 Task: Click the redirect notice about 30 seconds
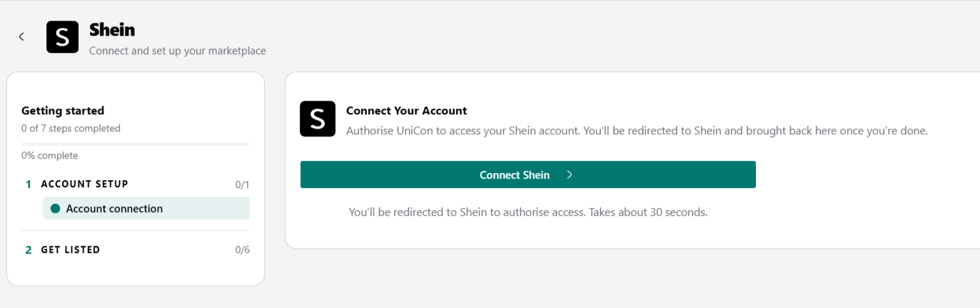pyautogui.click(x=527, y=212)
